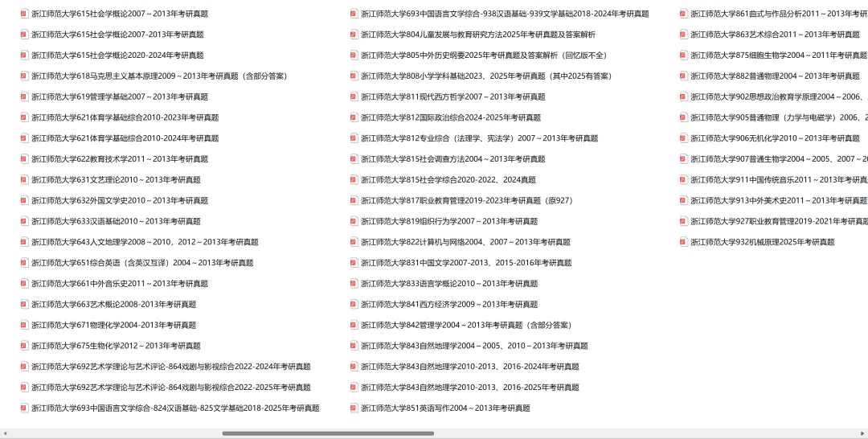Click PDF icon of 675生物化学 file
The image size is (868, 439).
coord(24,346)
